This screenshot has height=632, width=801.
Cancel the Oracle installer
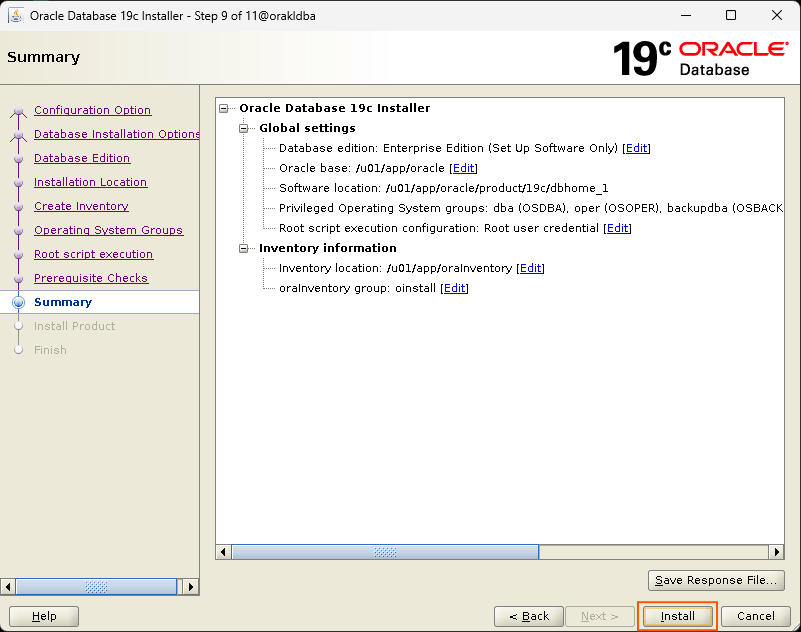(756, 616)
